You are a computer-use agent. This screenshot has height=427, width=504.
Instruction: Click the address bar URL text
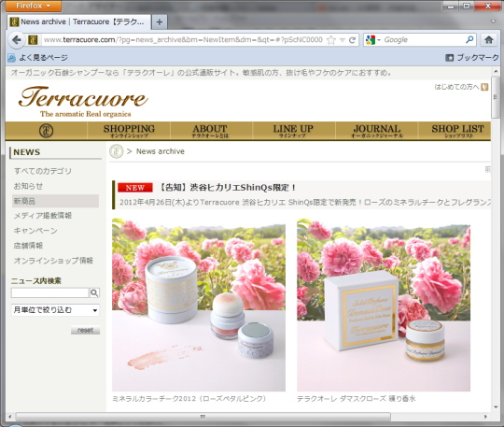183,40
